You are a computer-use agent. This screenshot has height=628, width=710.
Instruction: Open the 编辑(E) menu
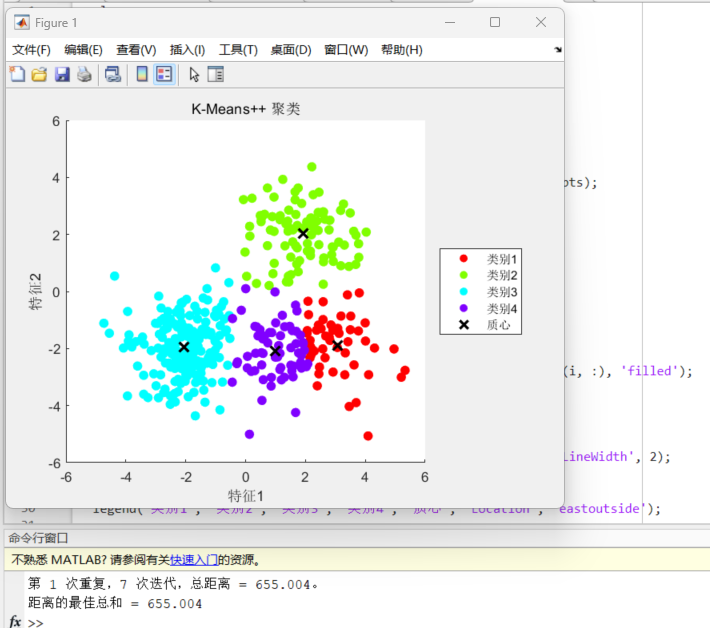coord(83,50)
